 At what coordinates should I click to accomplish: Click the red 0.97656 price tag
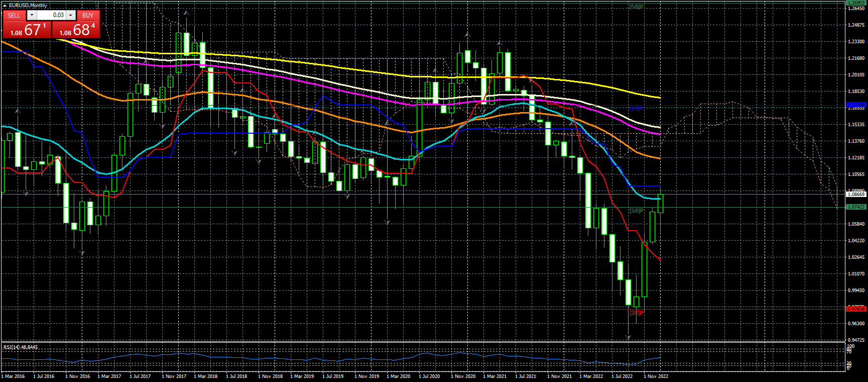tap(856, 309)
